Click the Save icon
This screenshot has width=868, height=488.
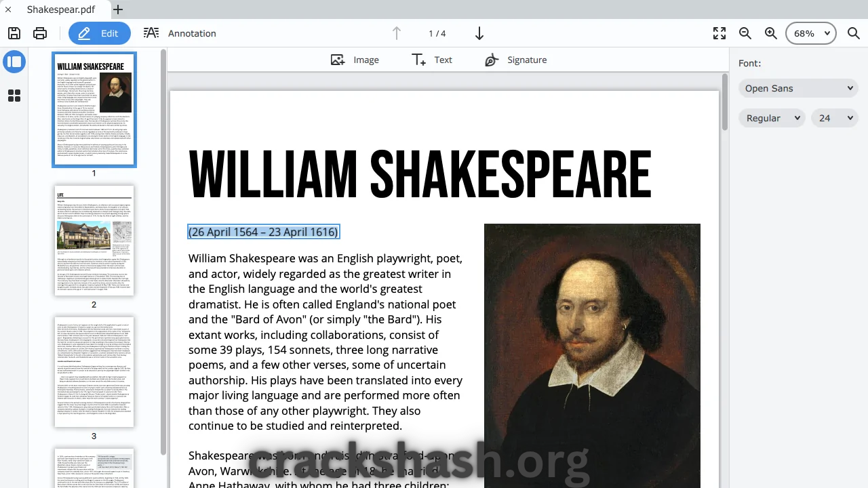coord(14,33)
